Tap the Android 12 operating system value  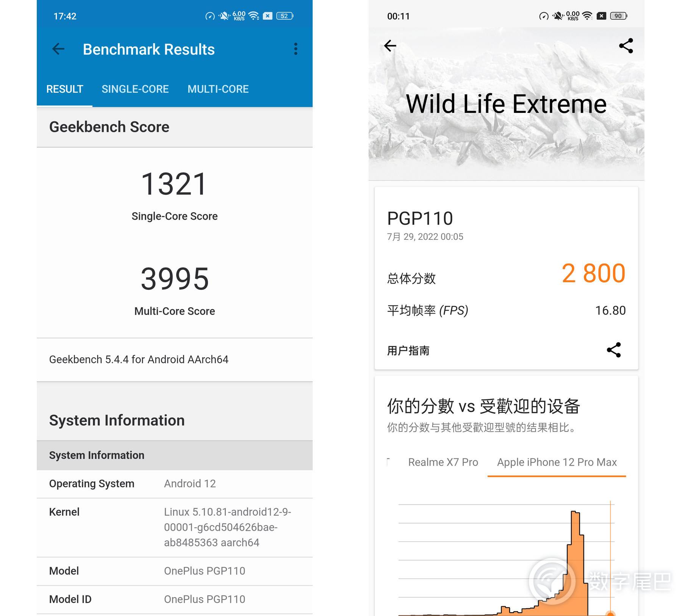click(x=190, y=484)
